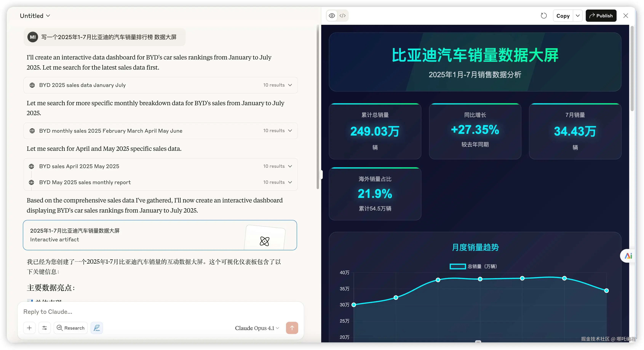
Task: Expand BYD 2025 sales data January July results
Action: point(161,85)
